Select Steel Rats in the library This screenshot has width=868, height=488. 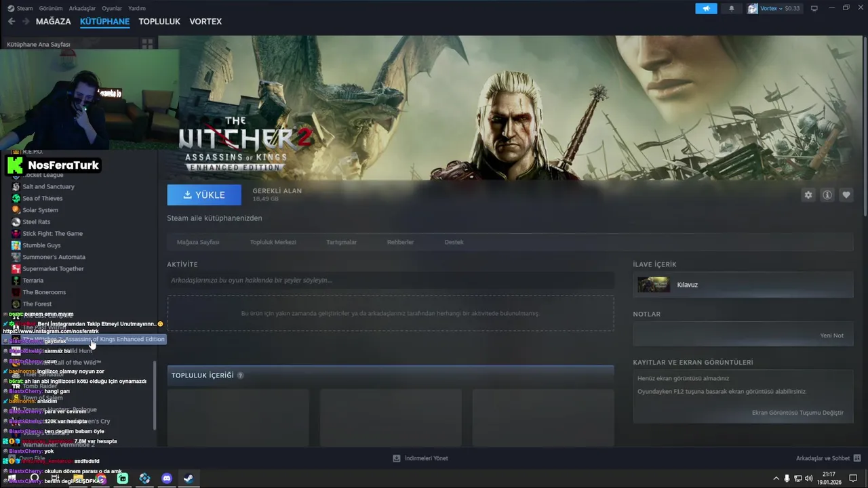[x=36, y=222]
